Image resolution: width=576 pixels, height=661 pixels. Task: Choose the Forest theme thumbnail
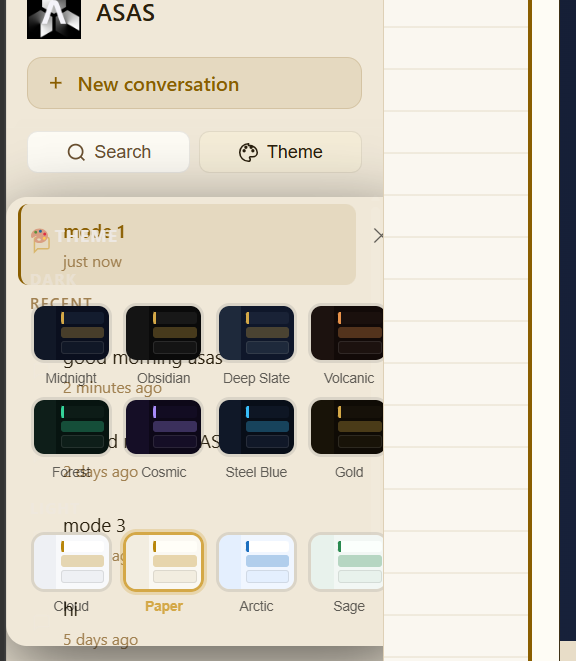(x=71, y=427)
